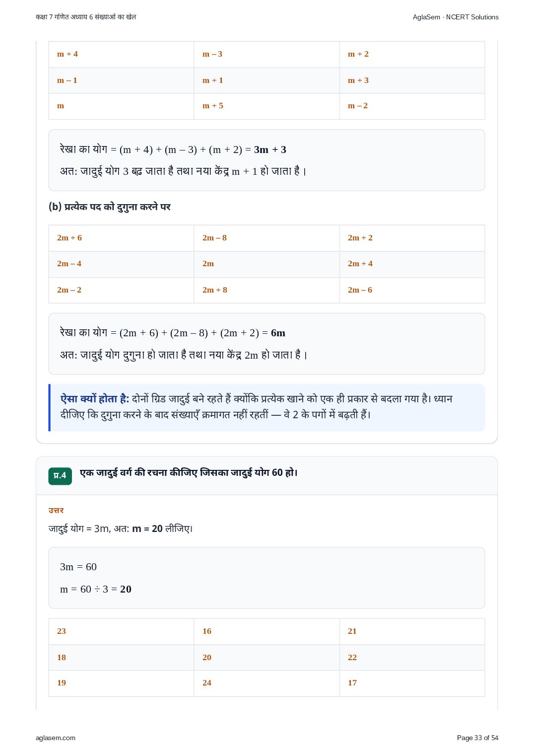Click the AglaSem NCERT Solutions header text
The image size is (534, 756).
[x=456, y=17]
